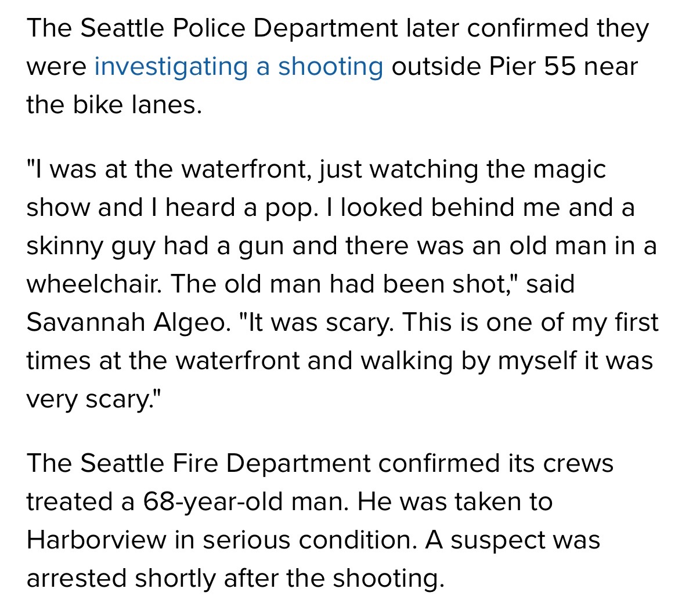Click the words "skinny guy"
This screenshot has height=603, width=700.
[x=91, y=246]
